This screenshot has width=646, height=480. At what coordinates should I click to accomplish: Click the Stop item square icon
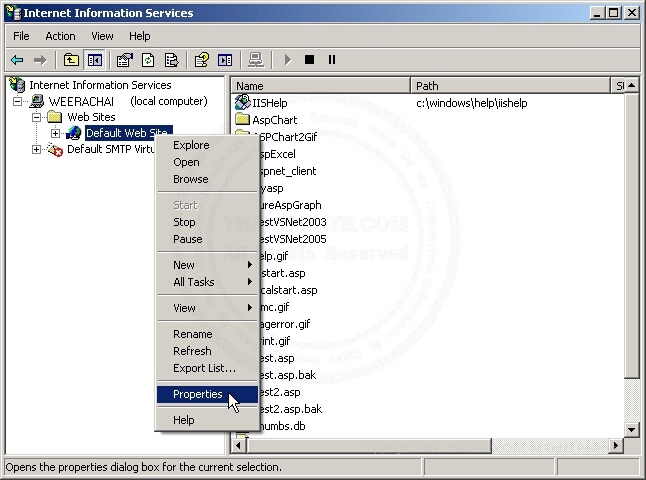[x=309, y=60]
